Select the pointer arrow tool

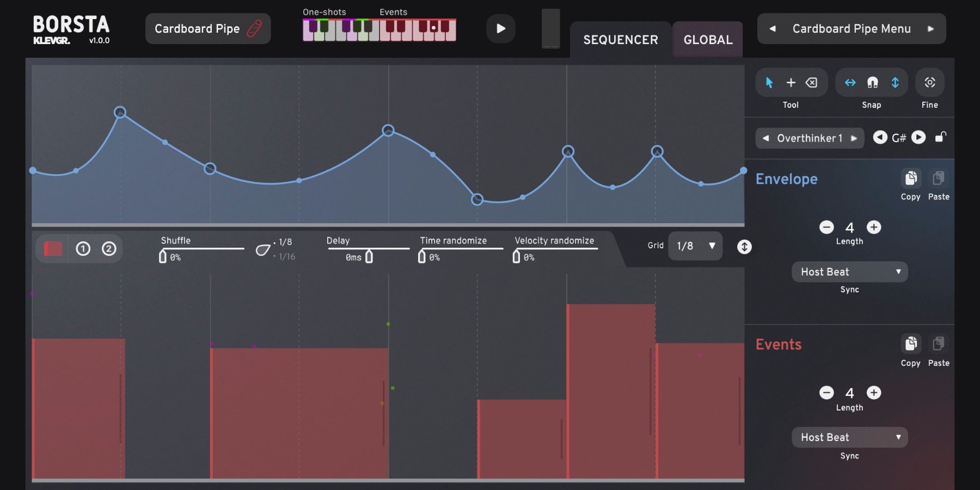[769, 83]
